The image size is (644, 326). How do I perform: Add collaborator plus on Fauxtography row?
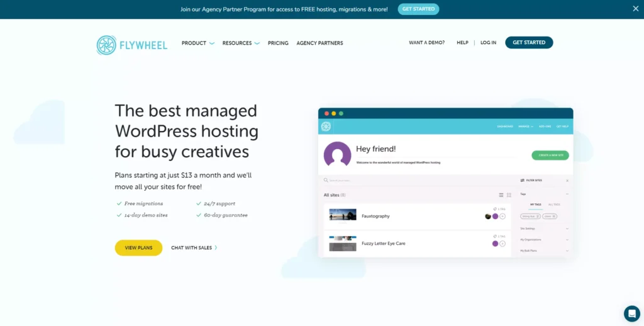click(x=502, y=216)
